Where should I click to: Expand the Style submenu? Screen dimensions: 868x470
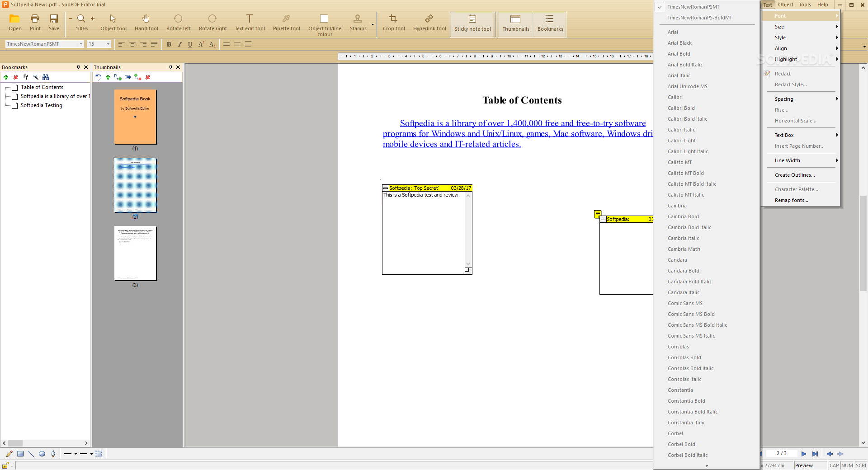(x=801, y=38)
